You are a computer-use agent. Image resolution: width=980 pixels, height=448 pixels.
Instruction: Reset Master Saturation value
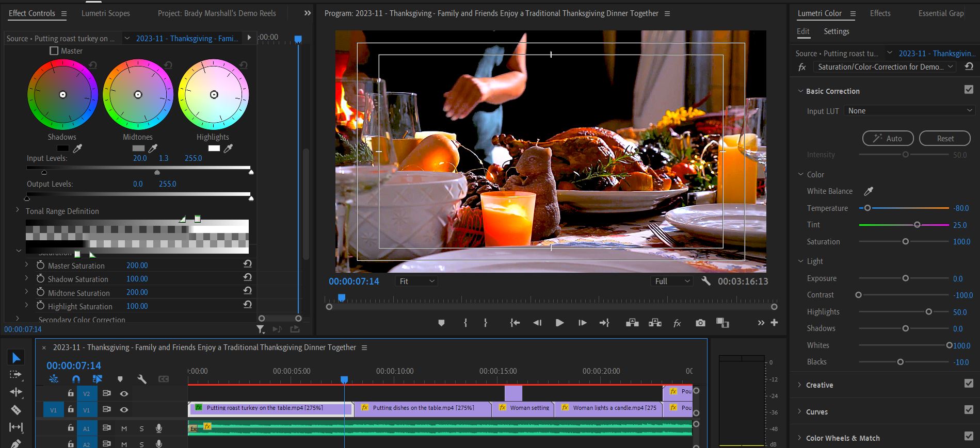[x=248, y=264]
